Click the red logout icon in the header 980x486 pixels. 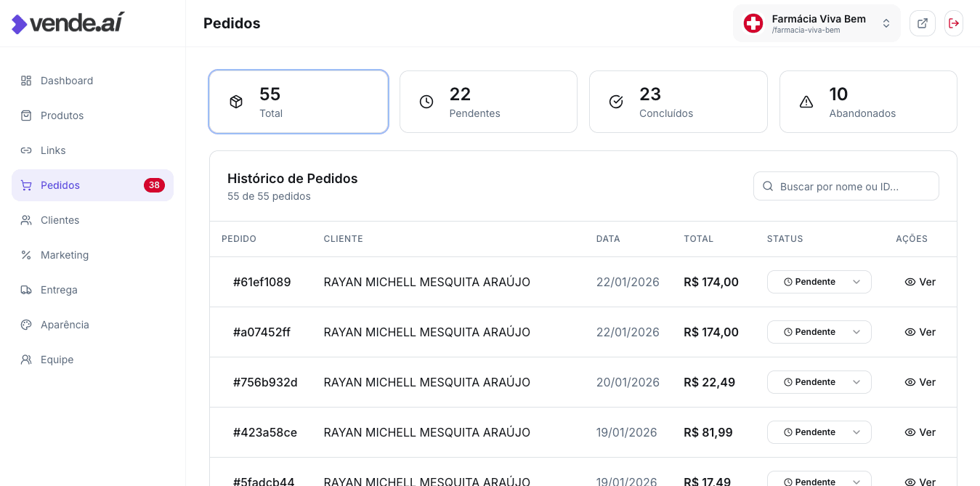(953, 23)
